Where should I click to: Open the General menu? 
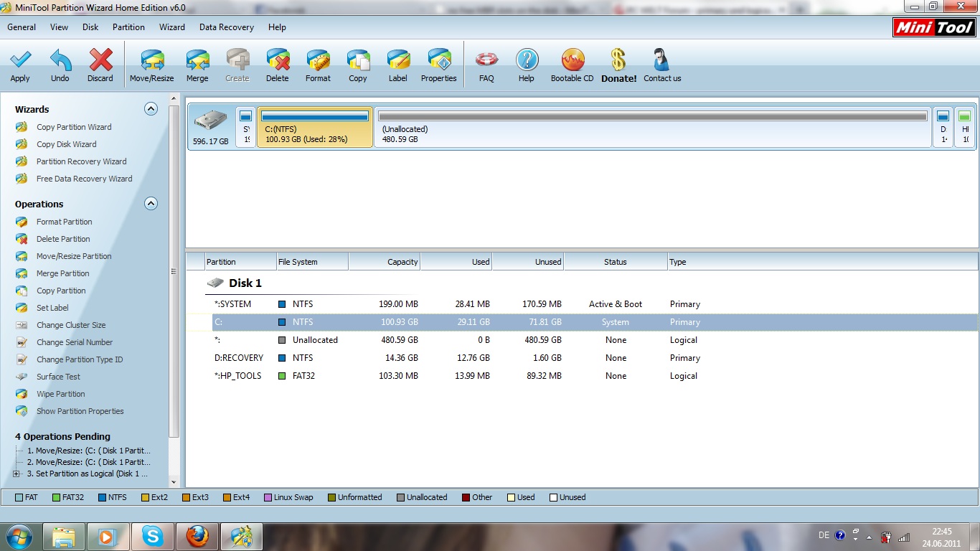[22, 27]
